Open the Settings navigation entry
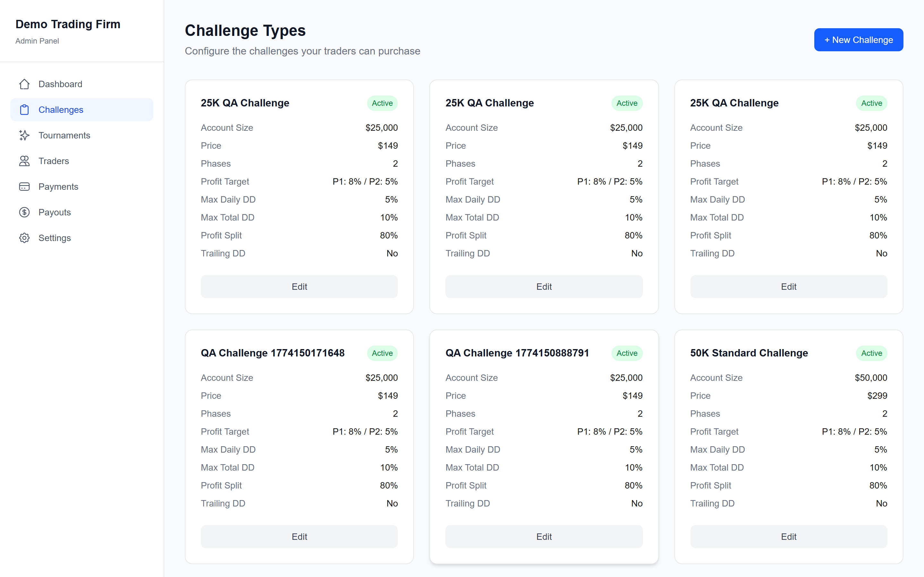The height and width of the screenshot is (577, 924). coord(55,238)
